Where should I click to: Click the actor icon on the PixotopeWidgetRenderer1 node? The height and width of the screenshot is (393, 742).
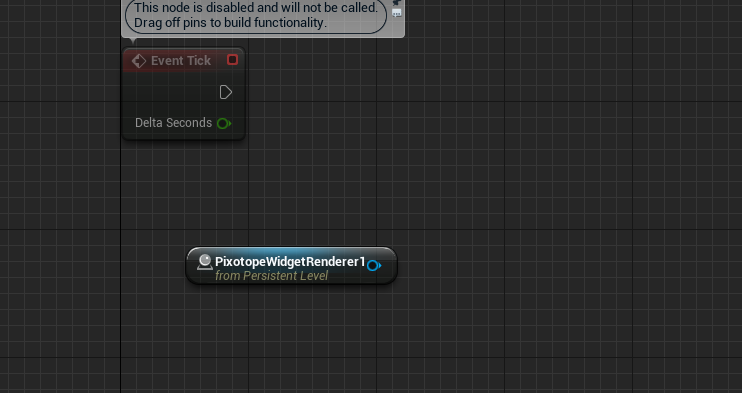pos(204,262)
